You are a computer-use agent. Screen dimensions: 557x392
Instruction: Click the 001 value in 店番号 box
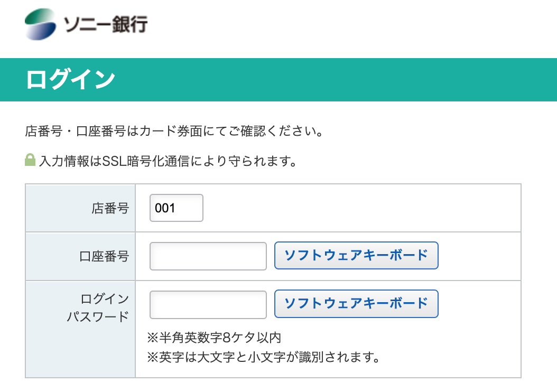pyautogui.click(x=165, y=208)
